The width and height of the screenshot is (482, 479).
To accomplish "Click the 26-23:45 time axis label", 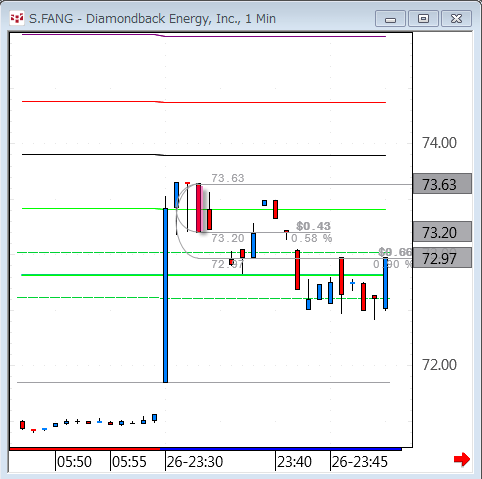I will point(360,462).
